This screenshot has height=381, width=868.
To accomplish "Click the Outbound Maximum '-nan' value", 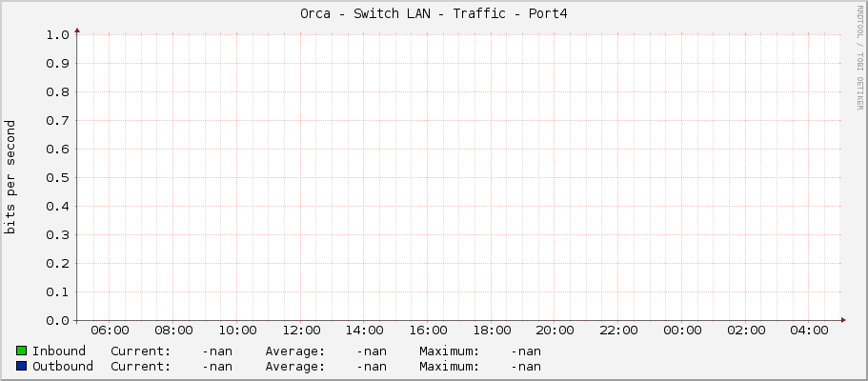I will coord(526,366).
